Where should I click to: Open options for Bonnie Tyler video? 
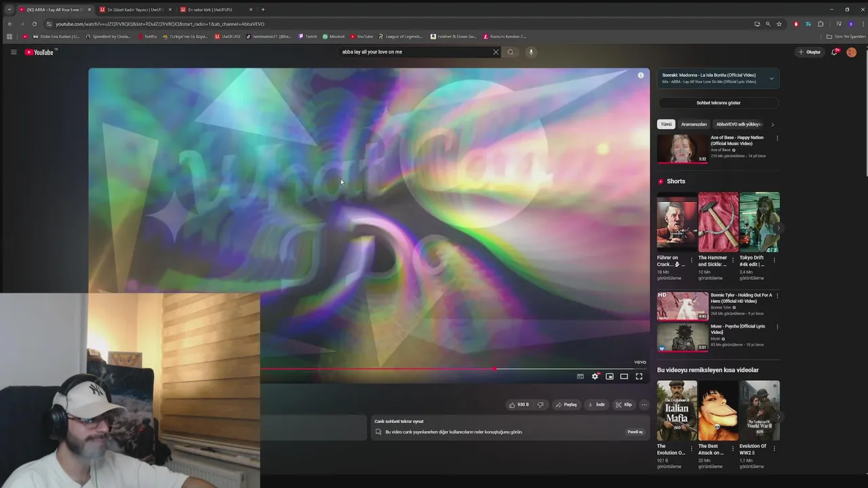(x=777, y=296)
